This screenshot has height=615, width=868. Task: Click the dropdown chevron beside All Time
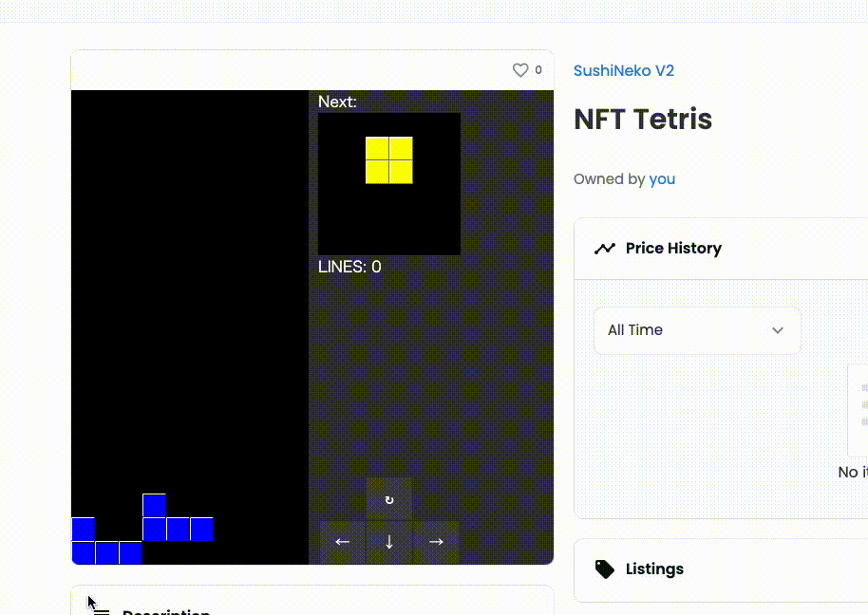point(778,330)
